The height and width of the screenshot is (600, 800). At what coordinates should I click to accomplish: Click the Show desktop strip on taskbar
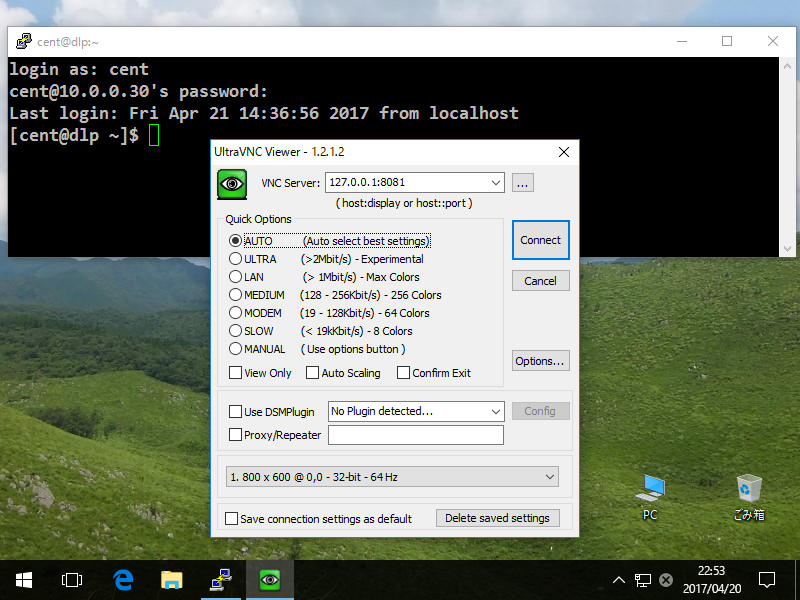[797, 580]
